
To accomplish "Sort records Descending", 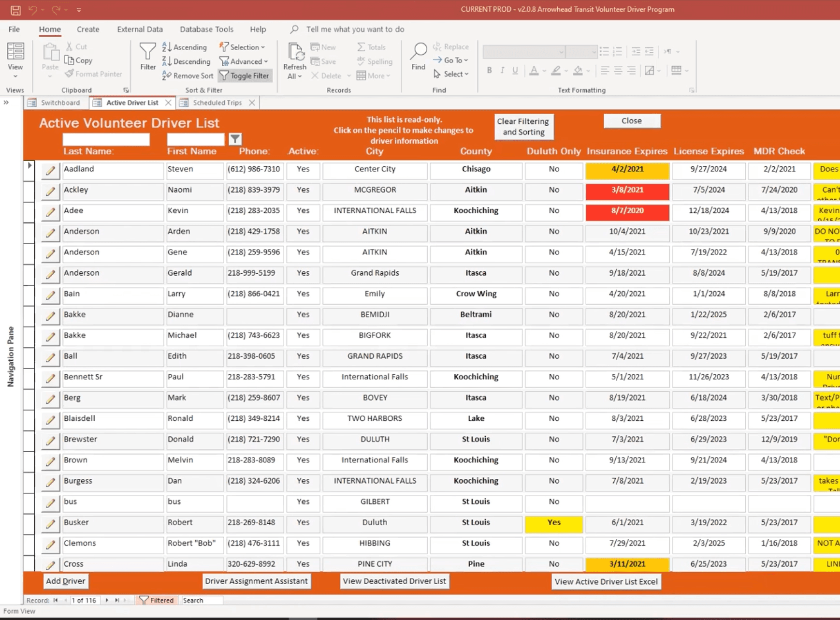I will point(187,61).
